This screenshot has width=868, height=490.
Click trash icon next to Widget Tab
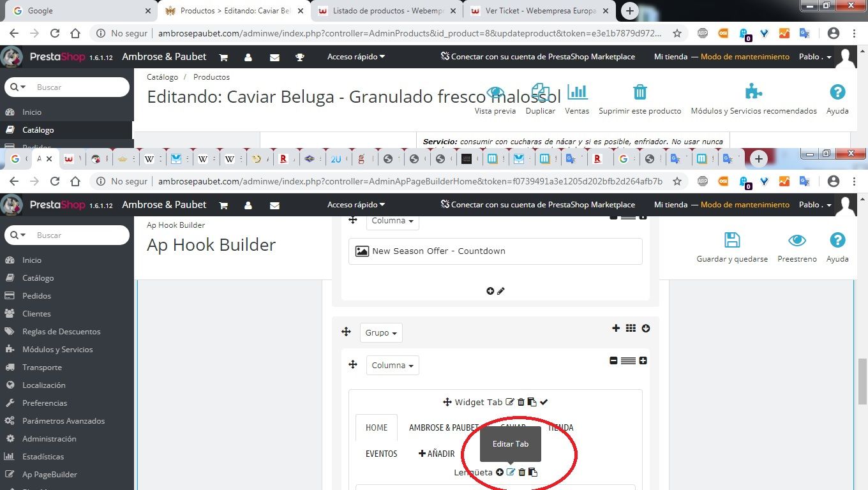point(521,402)
